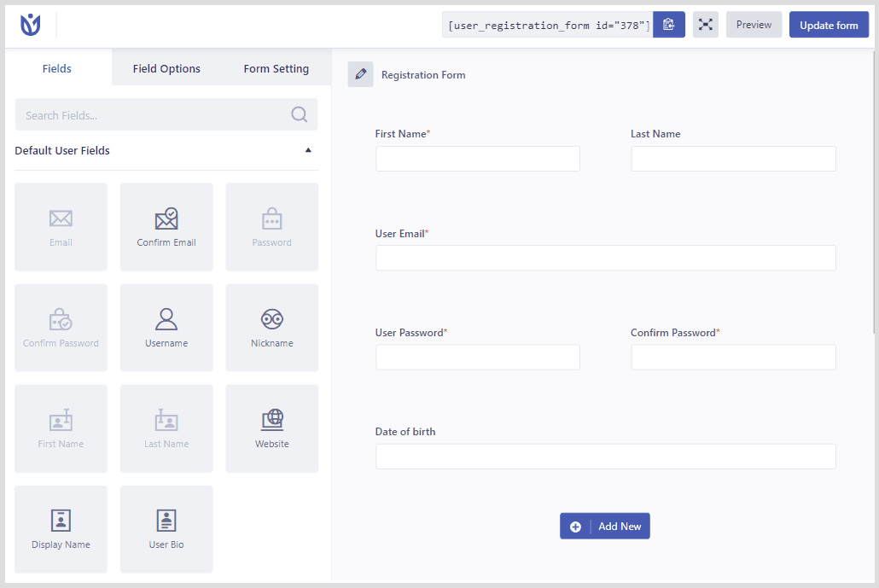Click the 'Confirm Password' form label

tap(675, 332)
